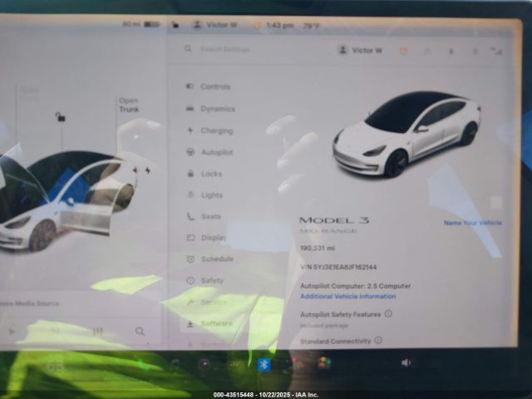Tap the media search magnifier icon
The width and height of the screenshot is (532, 399).
tap(140, 331)
